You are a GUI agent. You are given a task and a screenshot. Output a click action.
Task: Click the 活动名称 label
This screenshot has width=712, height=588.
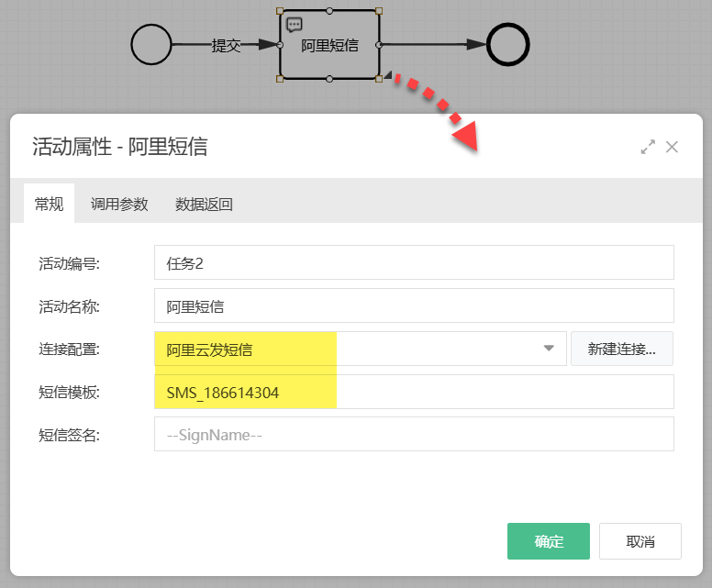[69, 306]
